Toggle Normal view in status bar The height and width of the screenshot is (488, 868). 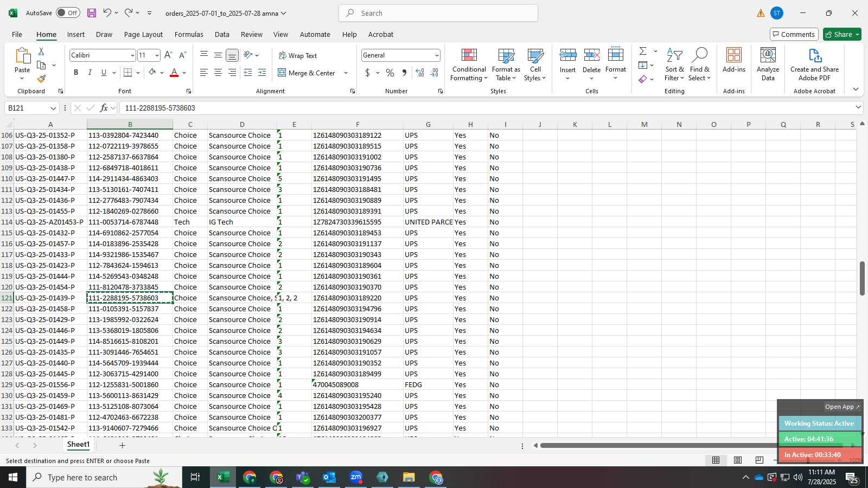coord(716,460)
